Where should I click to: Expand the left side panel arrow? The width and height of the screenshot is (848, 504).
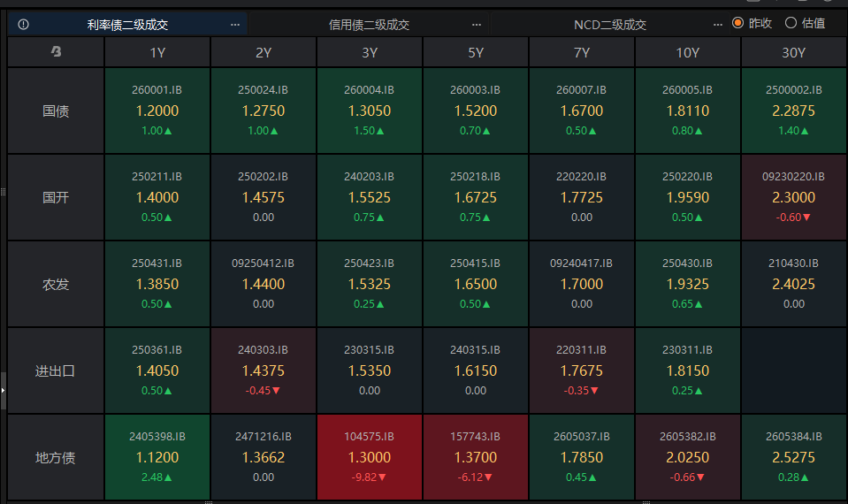(3, 388)
